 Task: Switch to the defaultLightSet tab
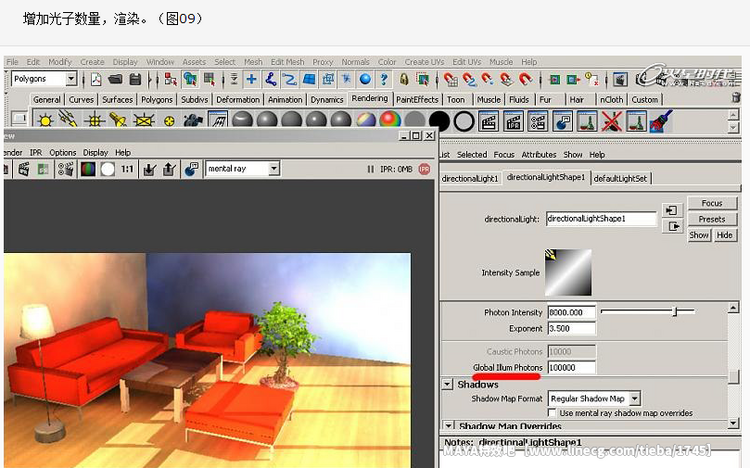620,178
